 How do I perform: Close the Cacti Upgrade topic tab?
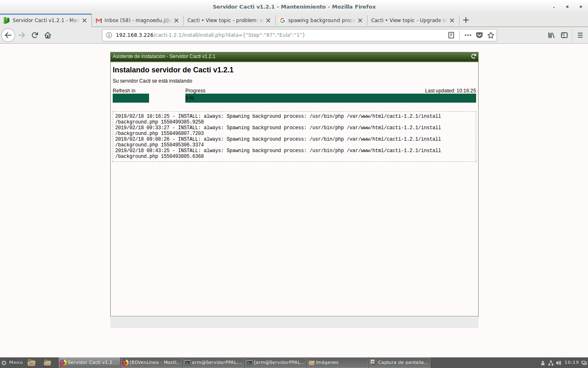pyautogui.click(x=452, y=20)
